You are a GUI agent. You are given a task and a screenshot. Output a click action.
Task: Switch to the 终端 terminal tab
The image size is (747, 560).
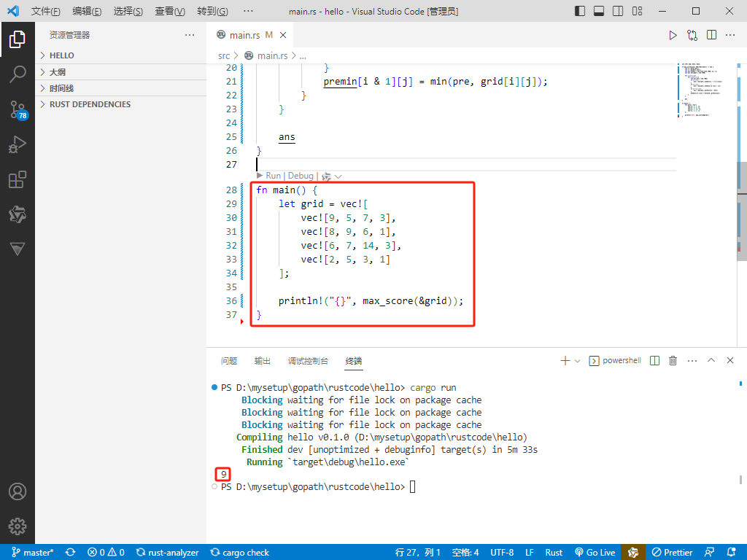pos(354,361)
